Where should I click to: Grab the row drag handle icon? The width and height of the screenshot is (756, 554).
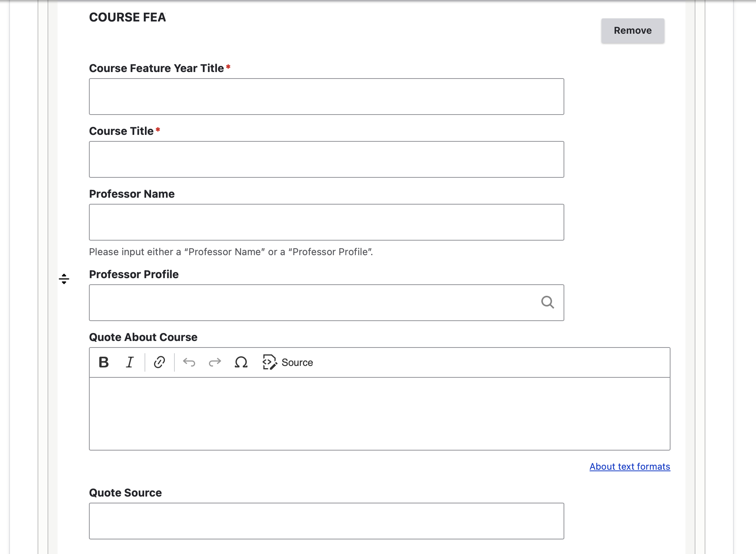tap(64, 279)
